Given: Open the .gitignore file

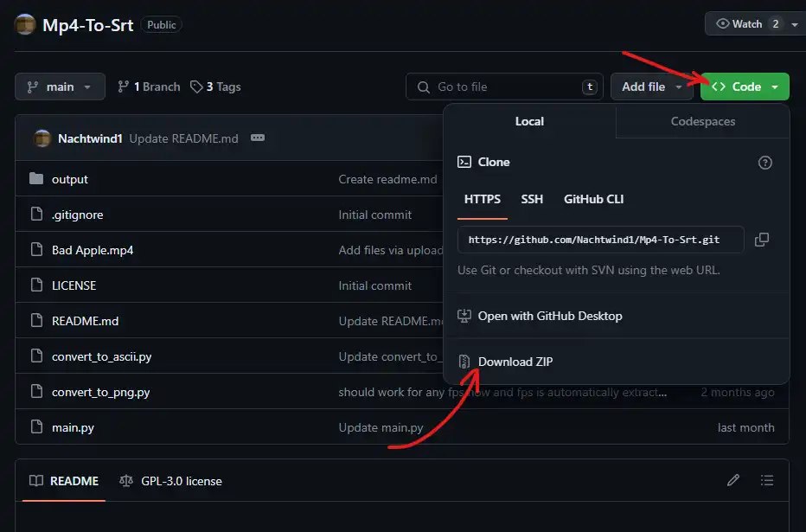Looking at the screenshot, I should coord(77,215).
